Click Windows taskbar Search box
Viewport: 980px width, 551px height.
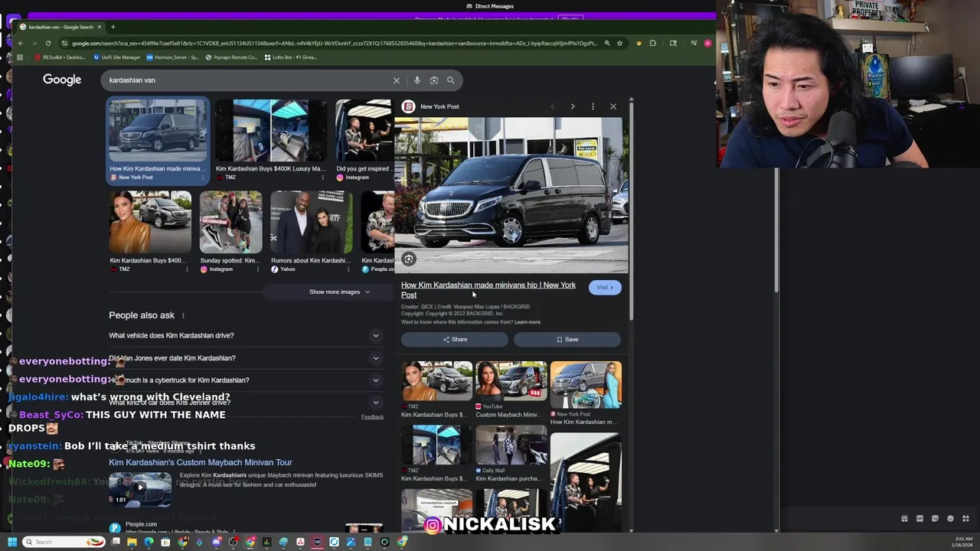coord(64,542)
